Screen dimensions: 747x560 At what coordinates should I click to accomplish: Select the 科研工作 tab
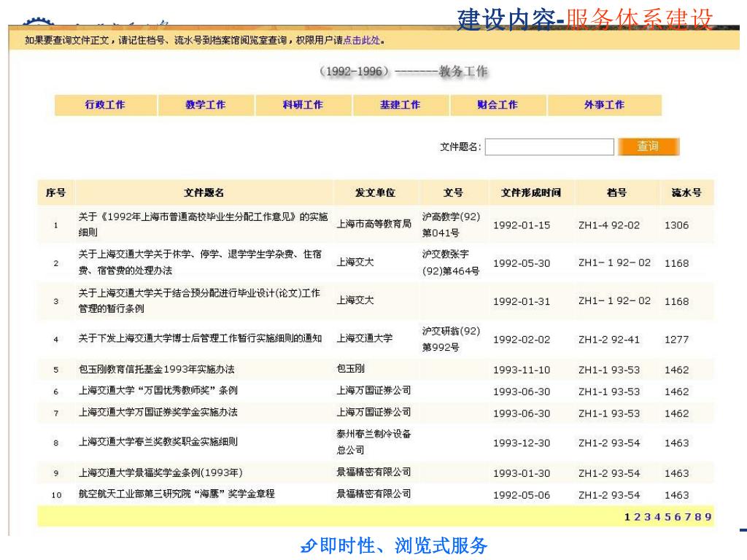point(303,105)
